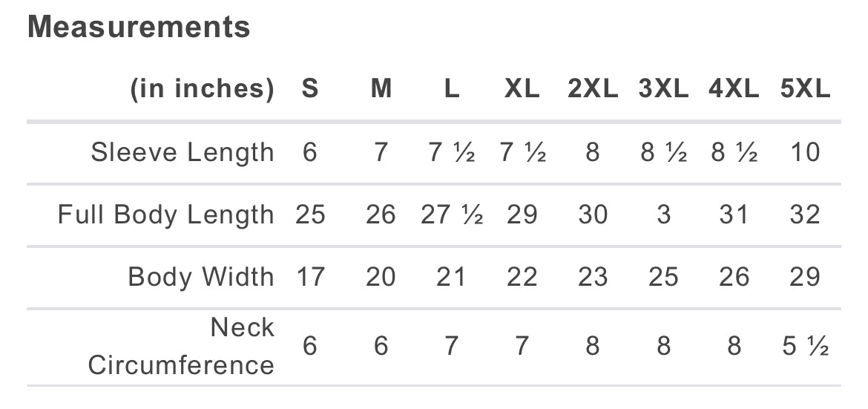The height and width of the screenshot is (409, 868).
Task: Click the 5XL Sleeve Length value 10
Action: point(805,152)
